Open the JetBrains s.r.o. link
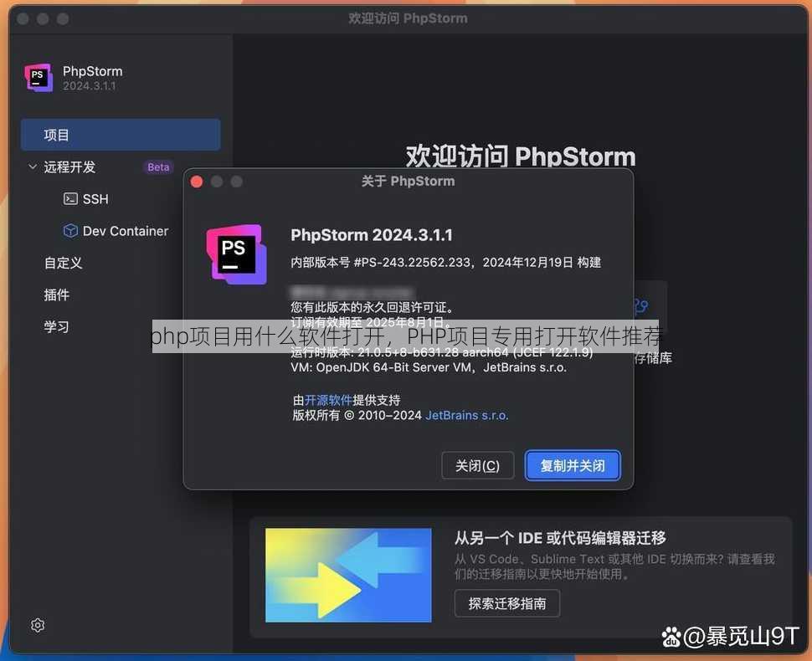The height and width of the screenshot is (661, 812). pos(466,415)
